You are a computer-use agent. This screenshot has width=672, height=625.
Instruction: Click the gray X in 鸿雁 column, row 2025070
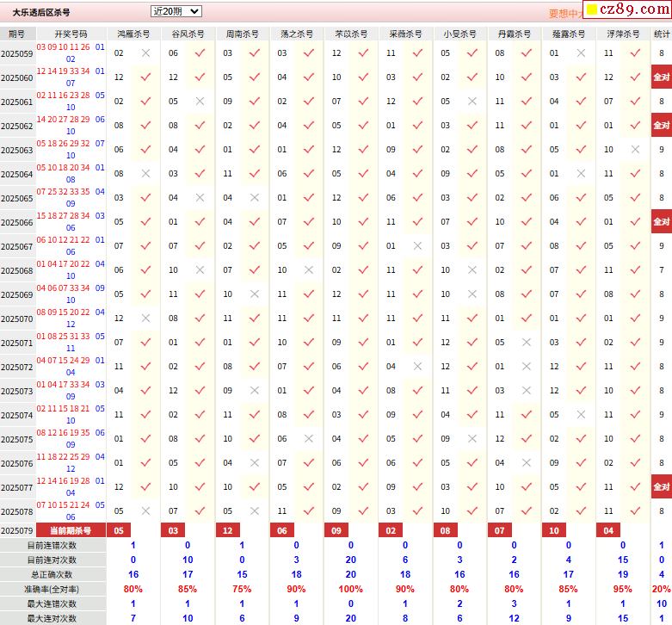(146, 318)
